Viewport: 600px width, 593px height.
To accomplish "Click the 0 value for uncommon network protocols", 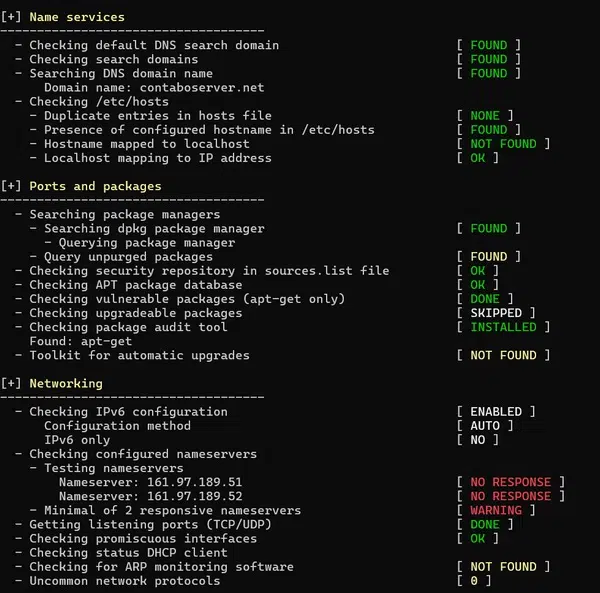I will 474,580.
